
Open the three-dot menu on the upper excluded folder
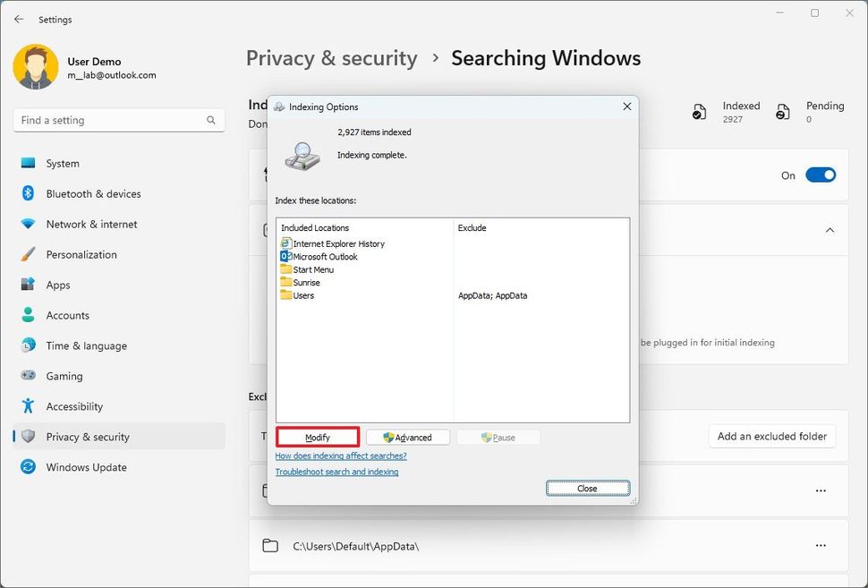tap(821, 490)
